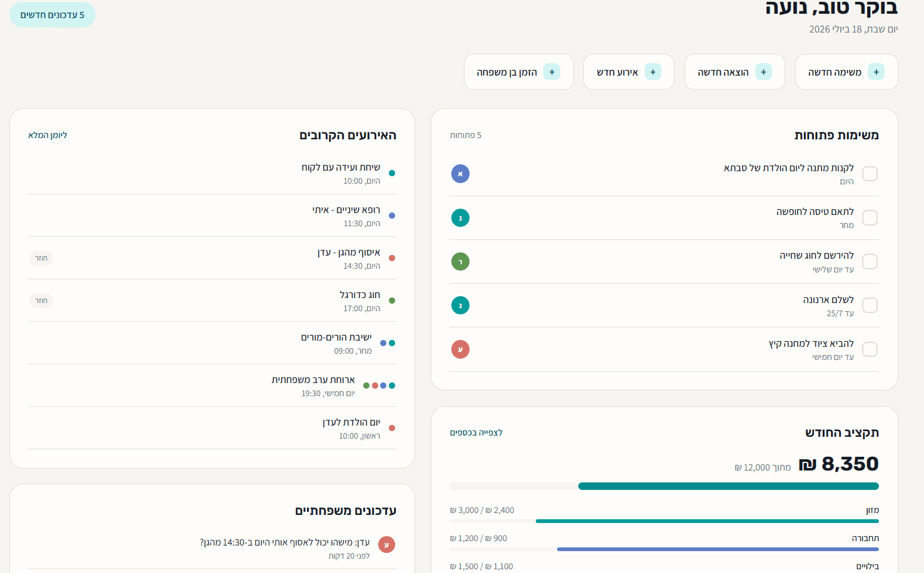Click the יום חמישי, 19:30 event time
Image resolution: width=924 pixels, height=573 pixels.
point(328,394)
